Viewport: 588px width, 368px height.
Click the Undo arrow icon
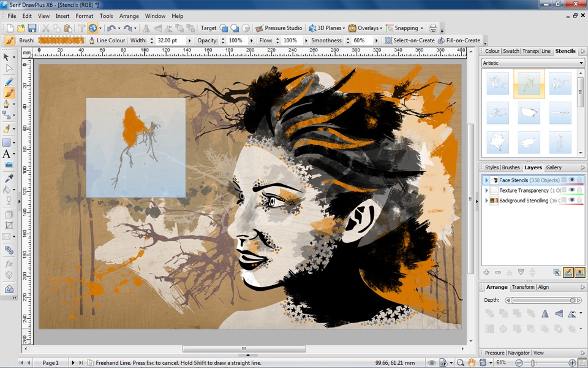[110, 28]
